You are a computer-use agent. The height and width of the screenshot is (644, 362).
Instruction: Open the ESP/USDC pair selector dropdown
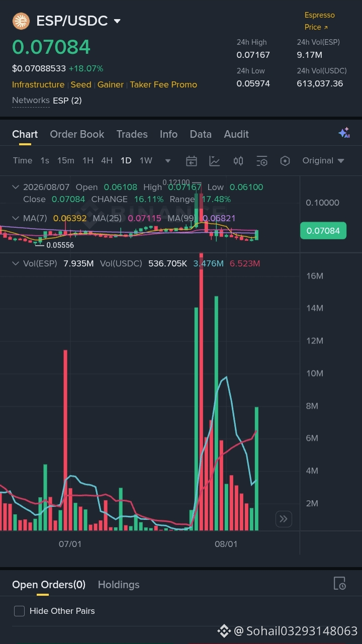point(117,21)
